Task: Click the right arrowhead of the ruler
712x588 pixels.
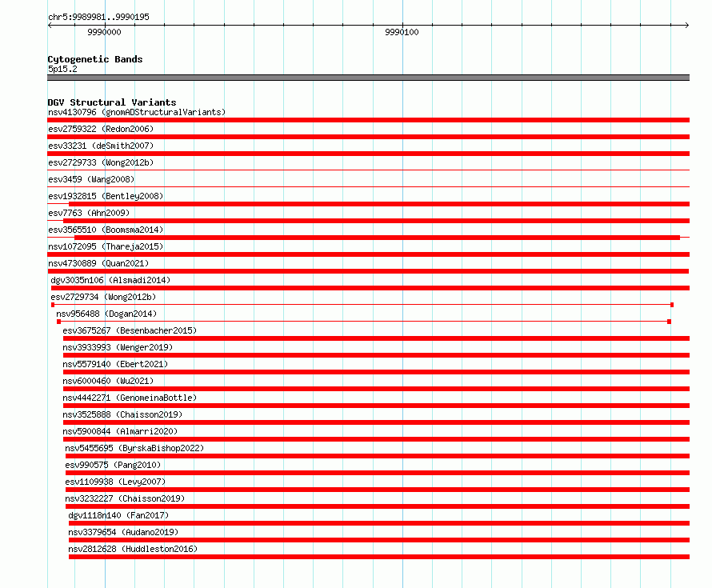Action: coord(686,26)
